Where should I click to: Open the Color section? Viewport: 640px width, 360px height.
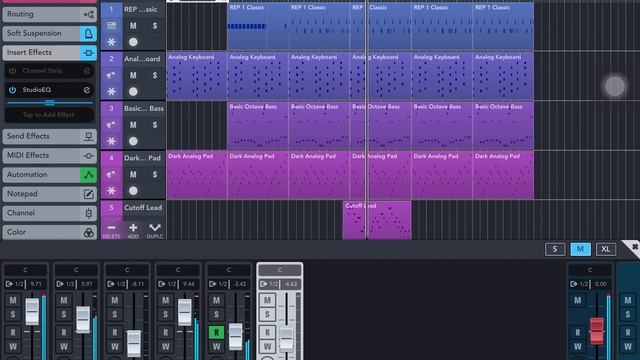(x=49, y=232)
